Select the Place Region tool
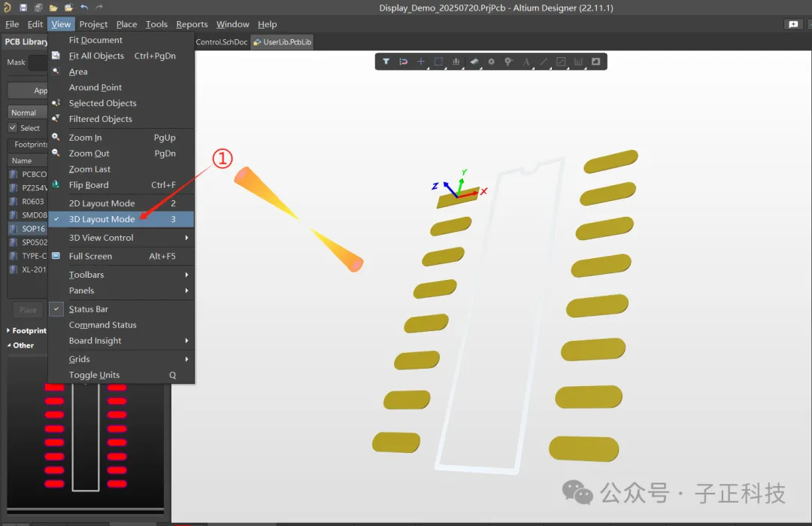The image size is (812, 526). click(561, 62)
